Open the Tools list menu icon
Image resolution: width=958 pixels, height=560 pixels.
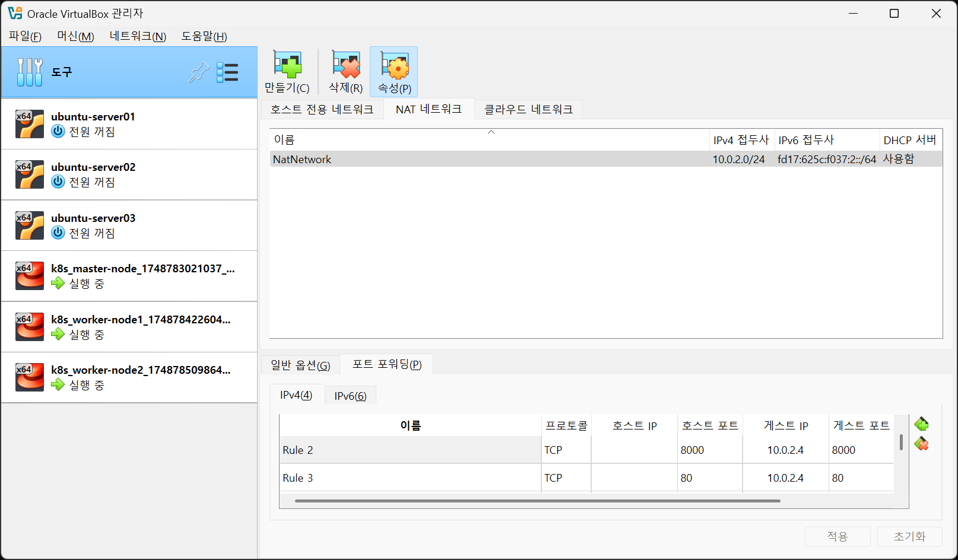pos(227,72)
